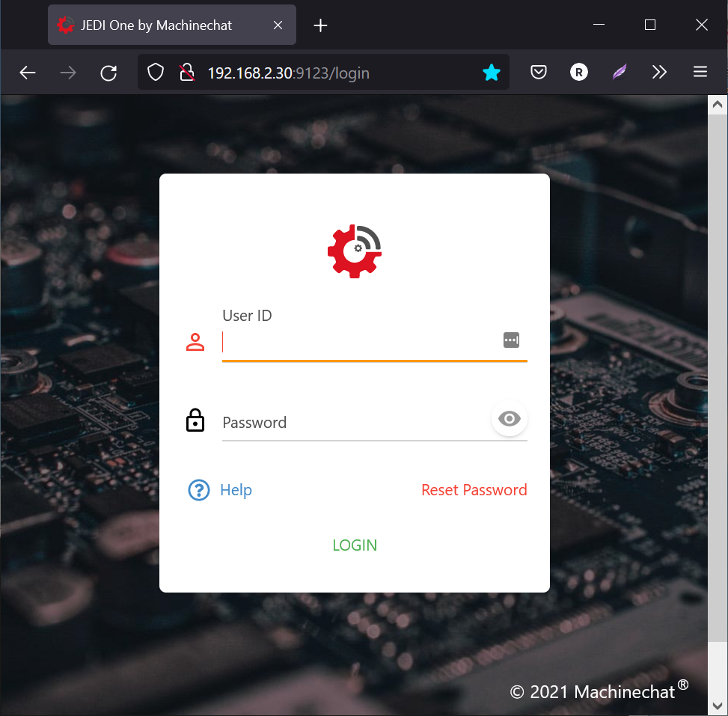
Task: Open the Firefox hamburger application menu
Action: point(700,73)
